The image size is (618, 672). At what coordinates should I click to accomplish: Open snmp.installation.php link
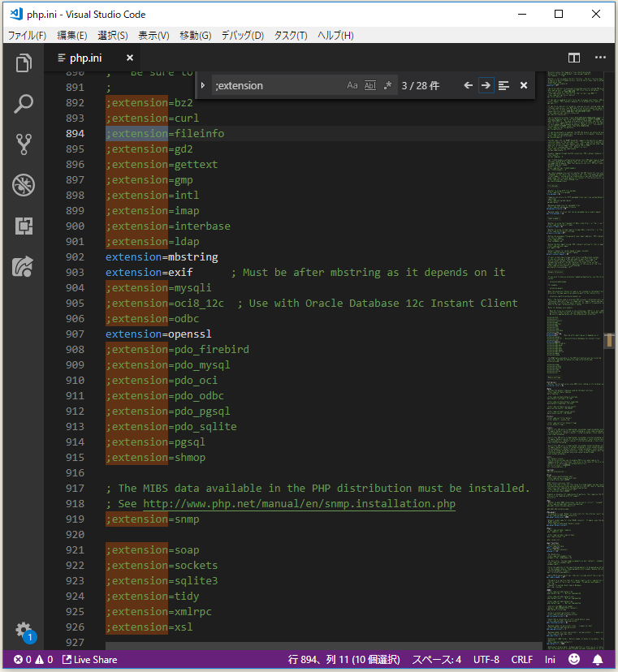(x=299, y=503)
